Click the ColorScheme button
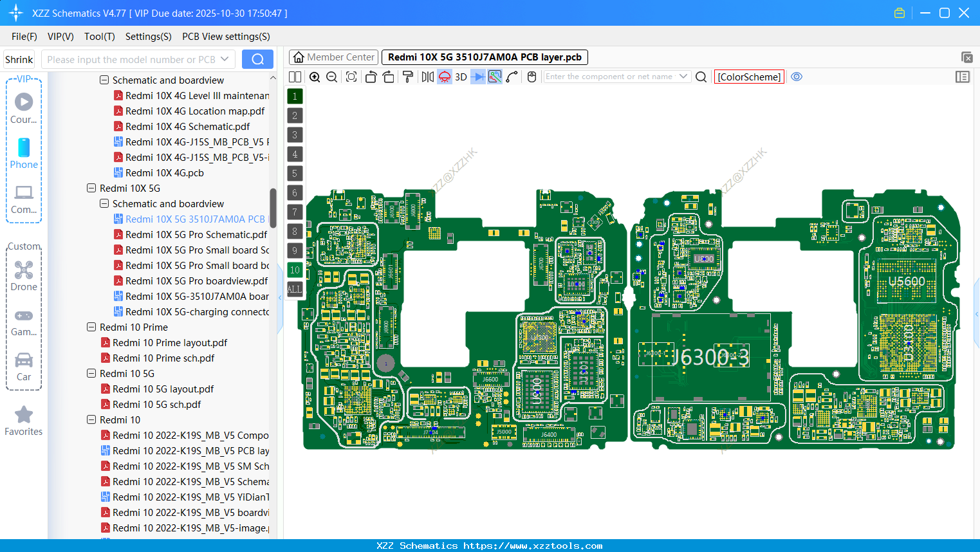Image resolution: width=980 pixels, height=552 pixels. point(749,77)
